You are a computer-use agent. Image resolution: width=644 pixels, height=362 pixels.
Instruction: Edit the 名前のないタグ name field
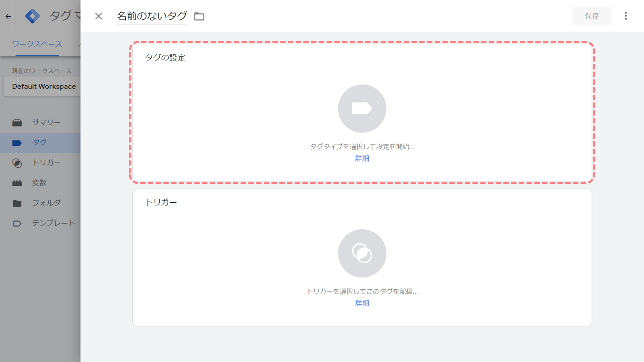coord(152,16)
